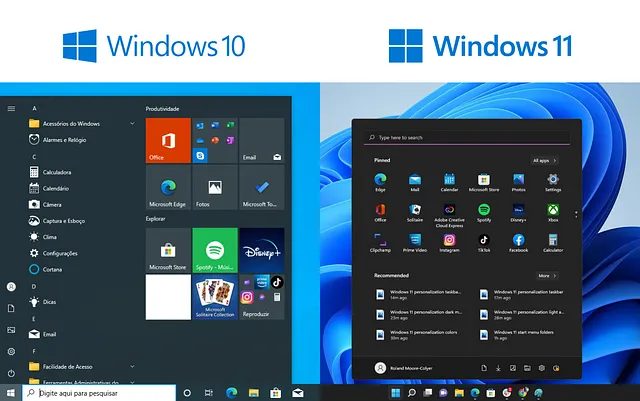The image size is (640, 401).
Task: Open Calendário in Windows 10 app list
Action: click(x=49, y=188)
